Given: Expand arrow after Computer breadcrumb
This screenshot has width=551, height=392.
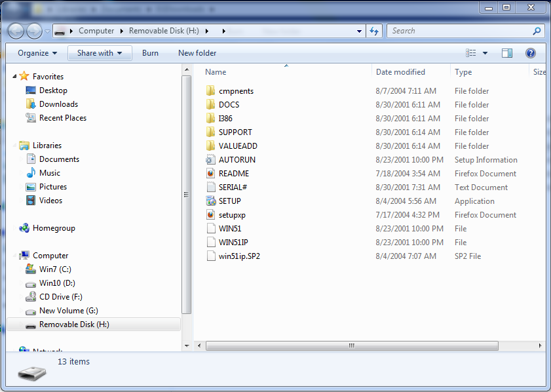Looking at the screenshot, I should pyautogui.click(x=122, y=31).
